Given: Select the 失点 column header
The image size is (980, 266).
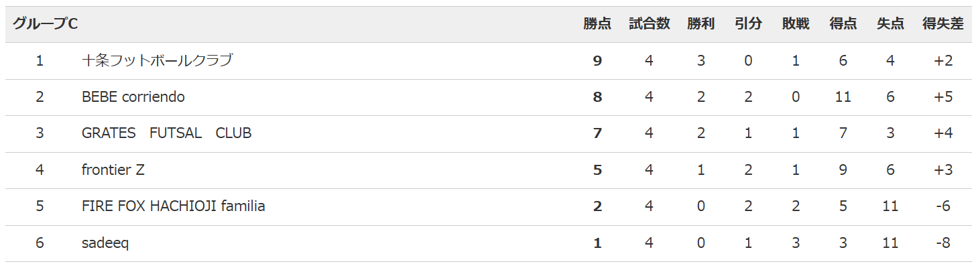Looking at the screenshot, I should (890, 24).
